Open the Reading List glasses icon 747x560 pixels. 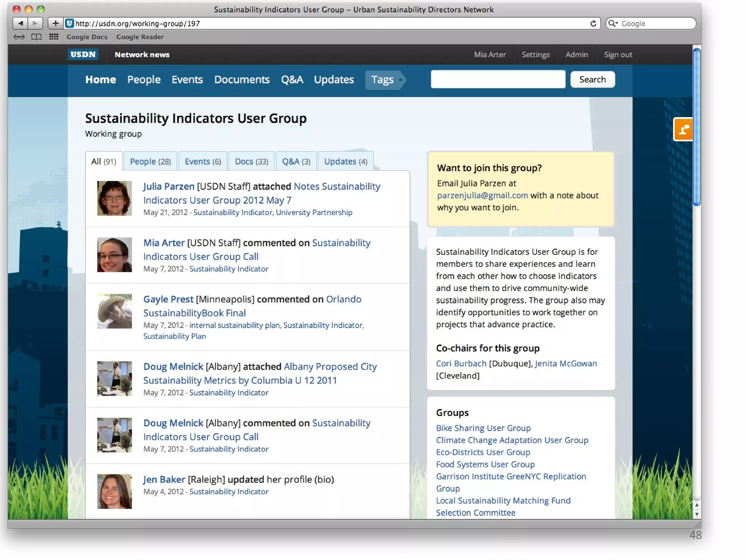pos(19,37)
